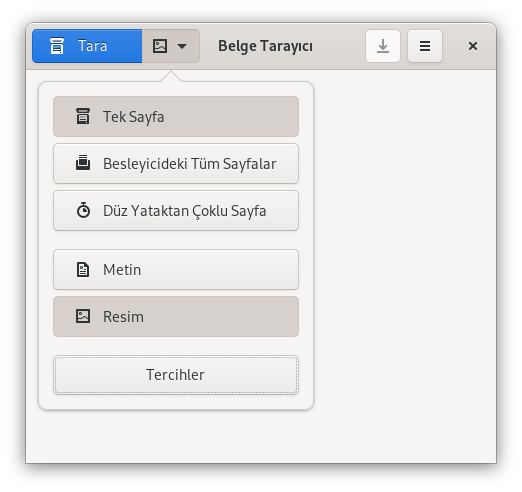Click the picture icon in the scan options button

(x=160, y=46)
